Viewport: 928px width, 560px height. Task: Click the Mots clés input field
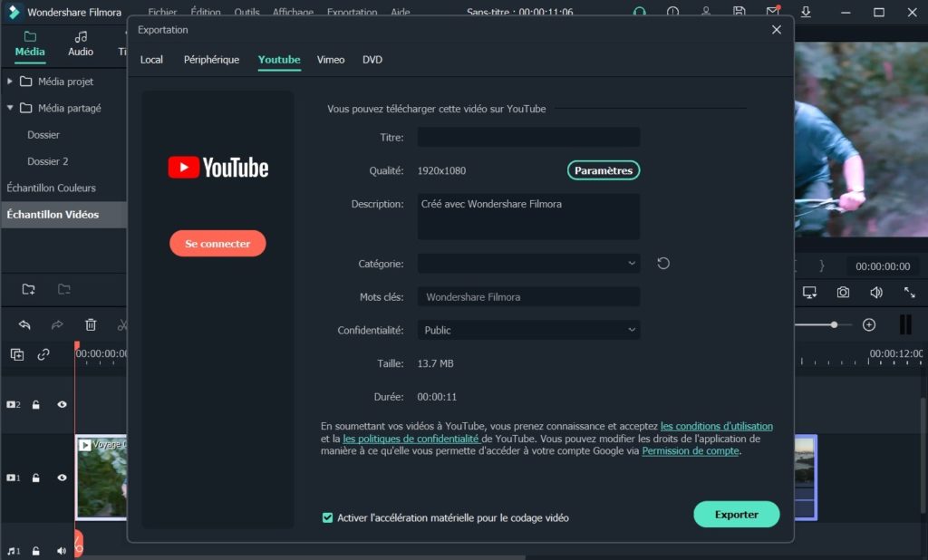pos(528,296)
